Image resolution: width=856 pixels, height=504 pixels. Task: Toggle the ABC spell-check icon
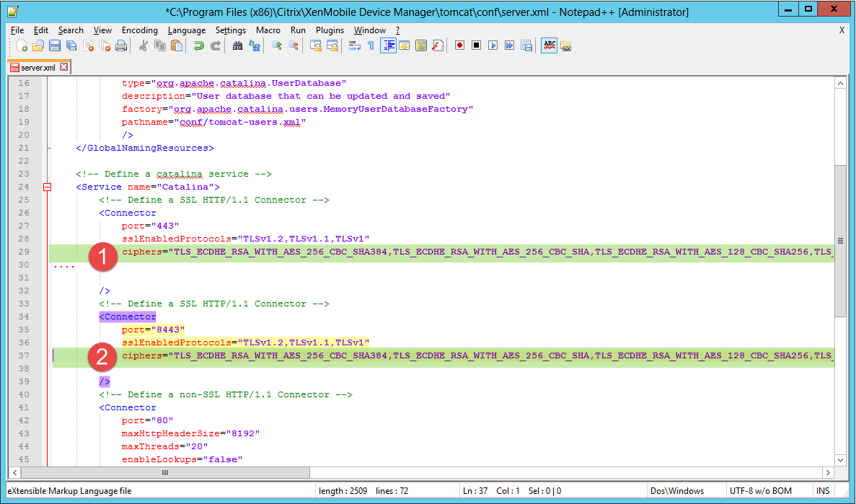(550, 46)
